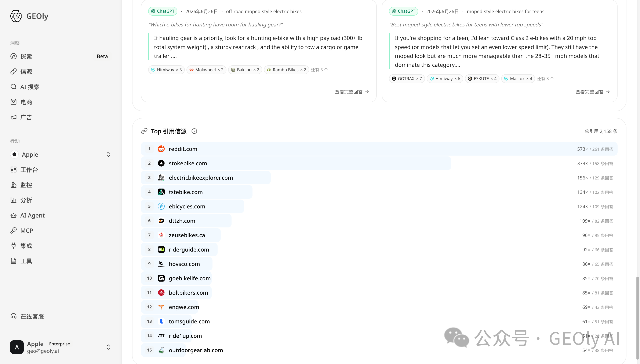Screen dimensions: 640x364
Task: Select the 集成 menu item
Action: coord(61,246)
